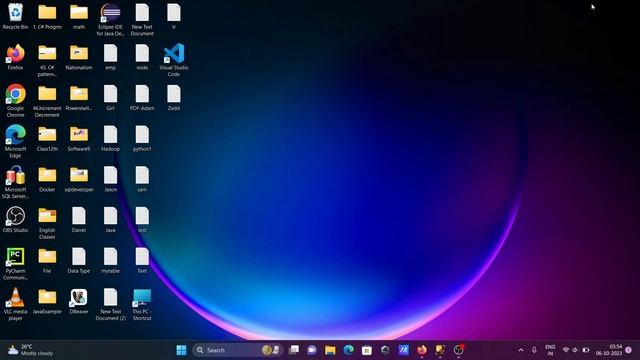Viewport: 640px width, 360px height.
Task: Select the PDF-Adam file
Action: click(x=142, y=98)
